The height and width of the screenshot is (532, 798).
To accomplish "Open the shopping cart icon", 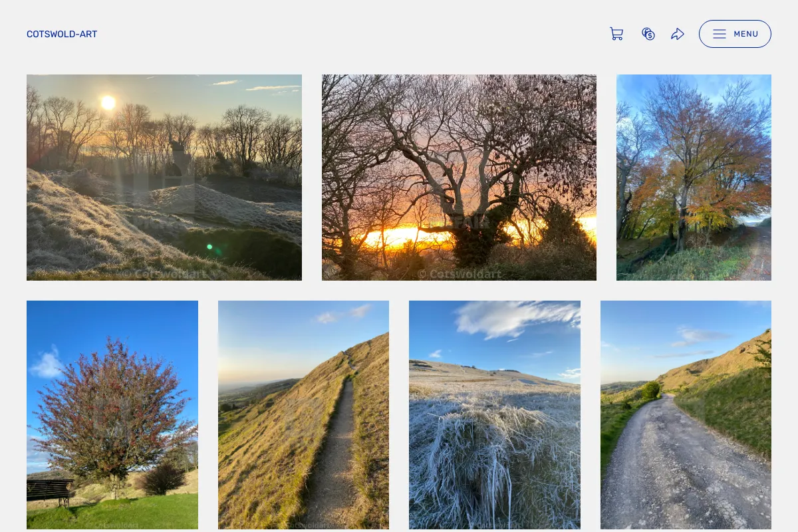I will 616,34.
